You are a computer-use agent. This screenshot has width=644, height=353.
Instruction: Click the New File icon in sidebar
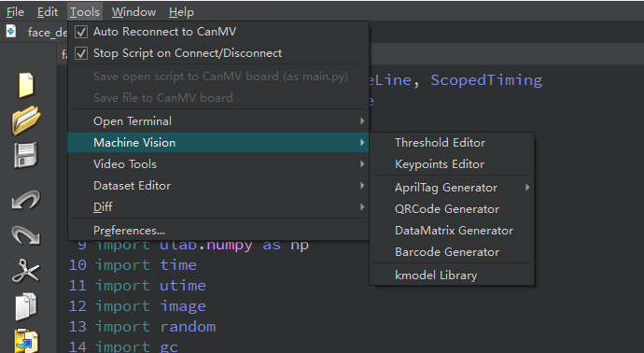(x=26, y=85)
